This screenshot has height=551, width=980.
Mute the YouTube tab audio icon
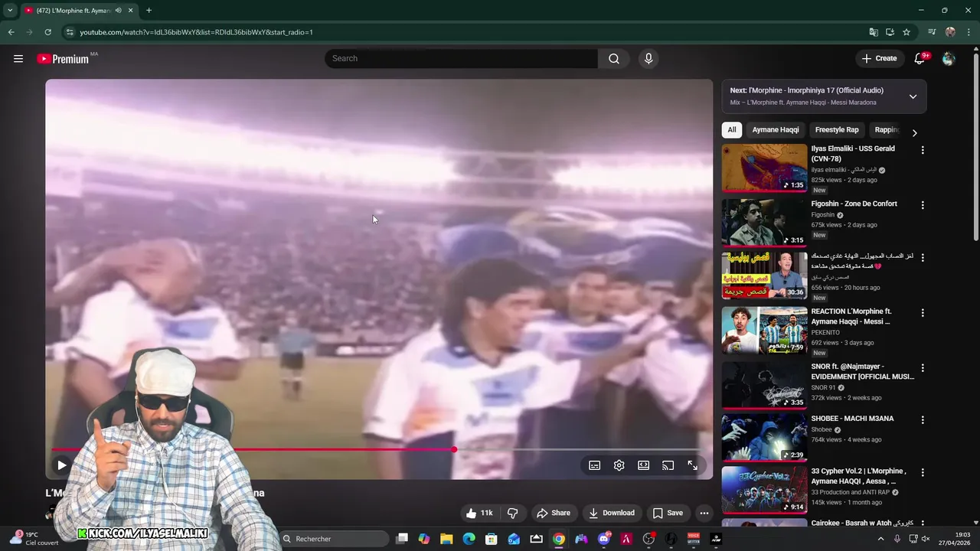[118, 11]
